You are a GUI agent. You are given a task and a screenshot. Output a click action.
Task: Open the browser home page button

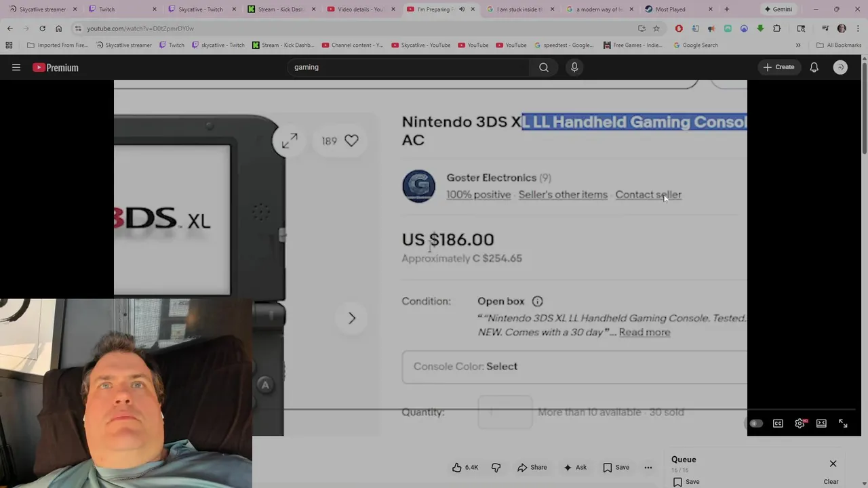click(x=58, y=28)
